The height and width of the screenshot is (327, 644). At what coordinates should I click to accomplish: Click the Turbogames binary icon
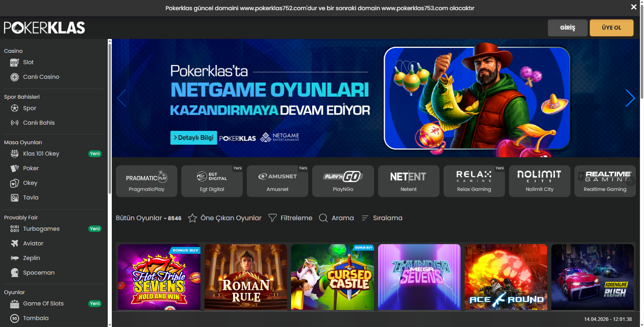pyautogui.click(x=15, y=229)
